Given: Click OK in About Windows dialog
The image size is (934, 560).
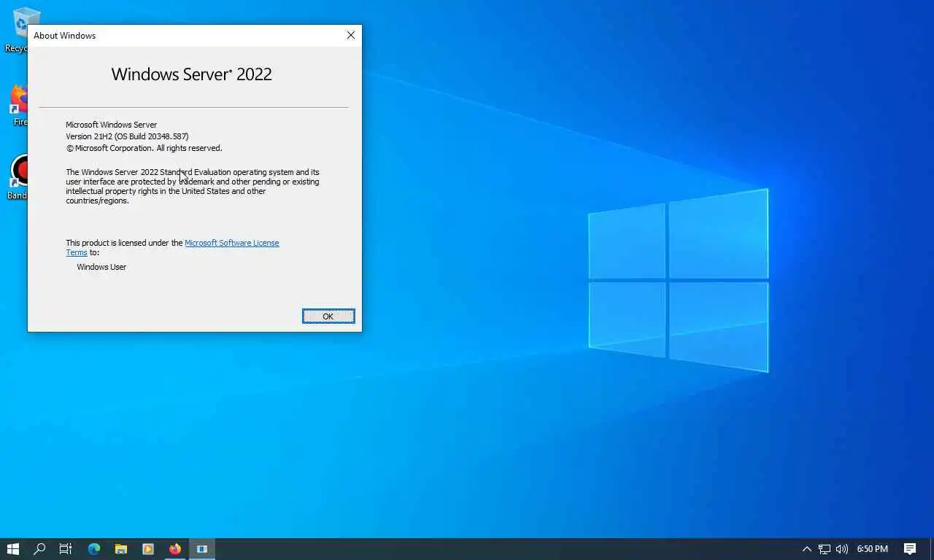Looking at the screenshot, I should click(328, 316).
